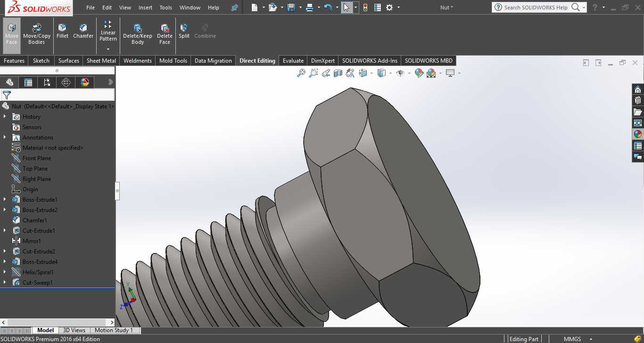Expand the Helix/Spiral1 tree node
644x343 pixels.
click(x=5, y=272)
